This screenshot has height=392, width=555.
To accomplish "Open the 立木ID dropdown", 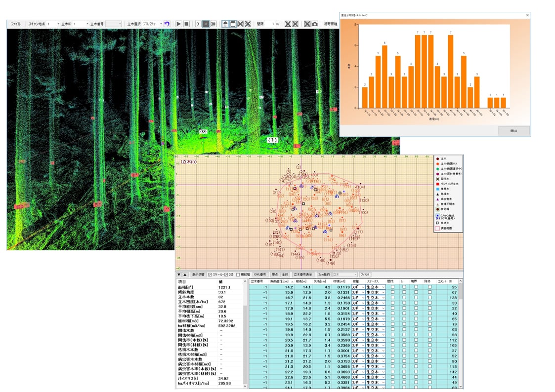I will [x=88, y=24].
